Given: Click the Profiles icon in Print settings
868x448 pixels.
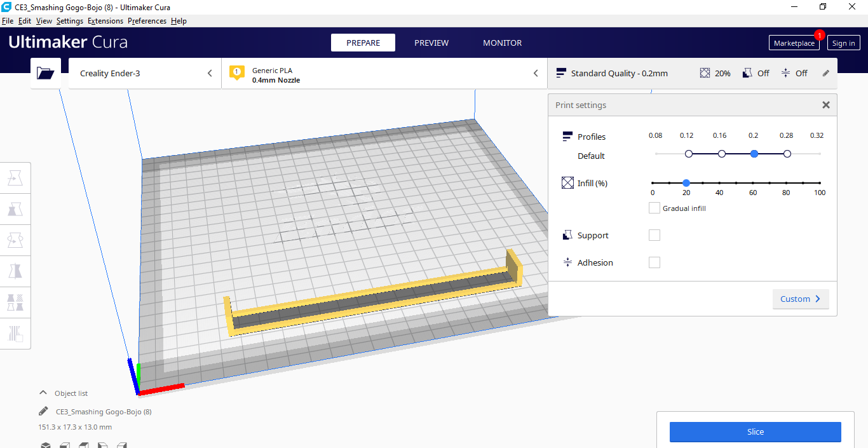Looking at the screenshot, I should click(x=567, y=137).
